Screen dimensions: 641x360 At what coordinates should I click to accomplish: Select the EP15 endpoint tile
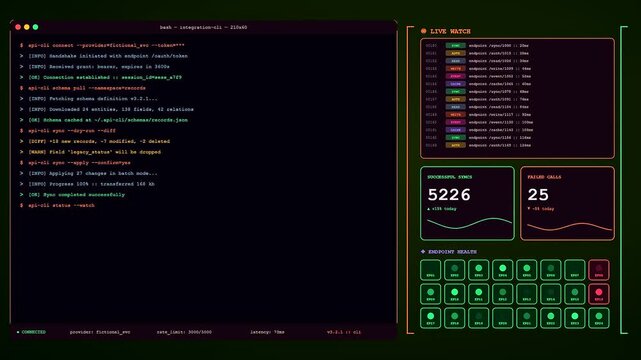pos(575,294)
